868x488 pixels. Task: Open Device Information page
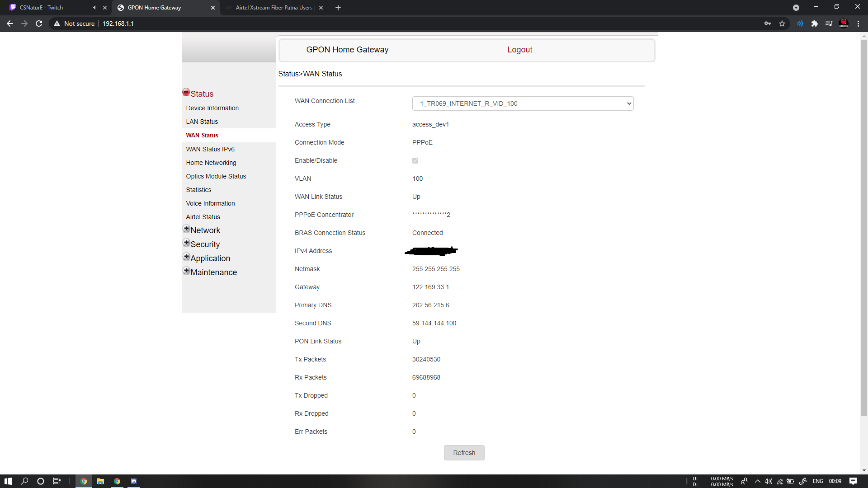pyautogui.click(x=212, y=108)
